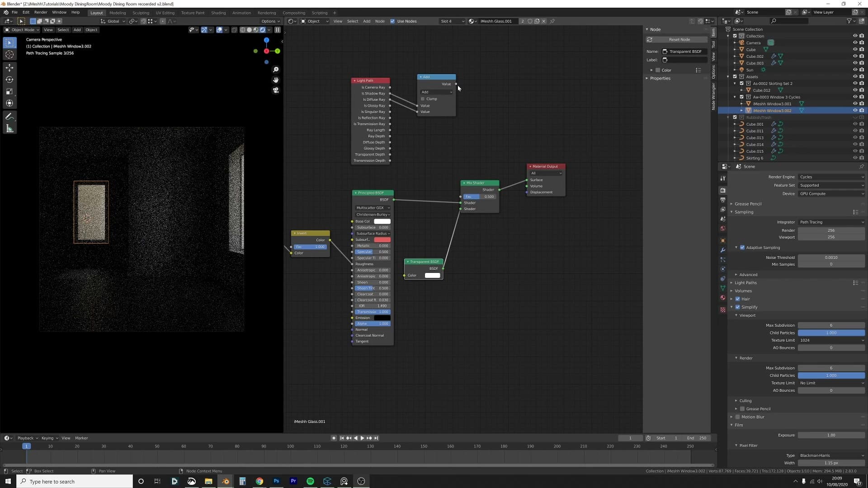
Task: Expand the Light Paths panel
Action: pyautogui.click(x=745, y=283)
